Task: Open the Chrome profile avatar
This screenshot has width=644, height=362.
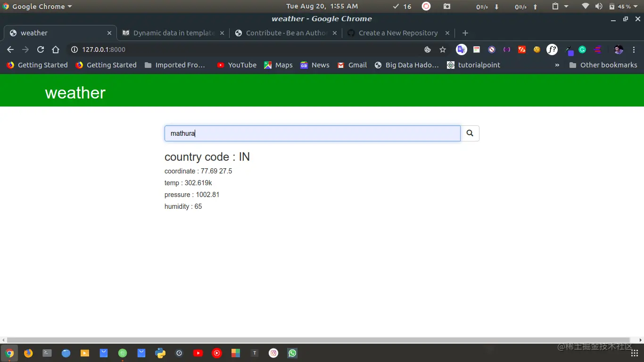Action: pos(619,49)
